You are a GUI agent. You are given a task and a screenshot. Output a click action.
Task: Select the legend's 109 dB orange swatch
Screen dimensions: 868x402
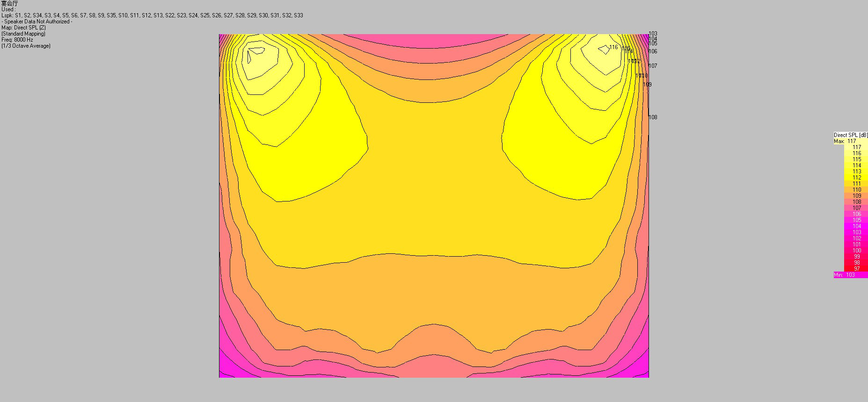(x=856, y=196)
